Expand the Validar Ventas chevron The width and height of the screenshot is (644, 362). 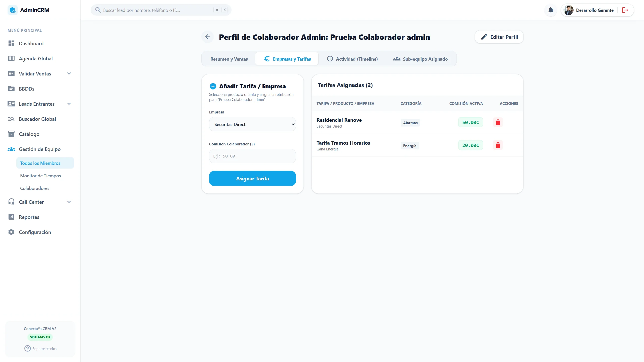69,73
